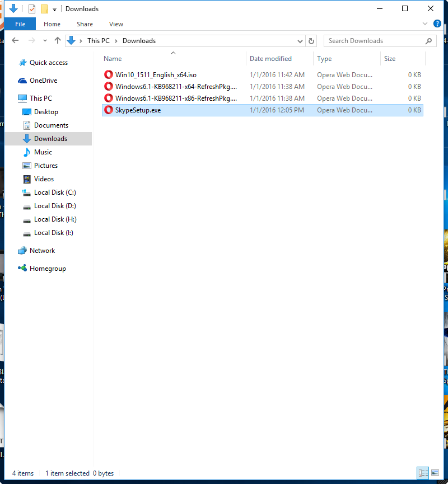Screen dimensions: 448x484
Task: Switch to the Share ribbon tab
Action: pos(85,24)
